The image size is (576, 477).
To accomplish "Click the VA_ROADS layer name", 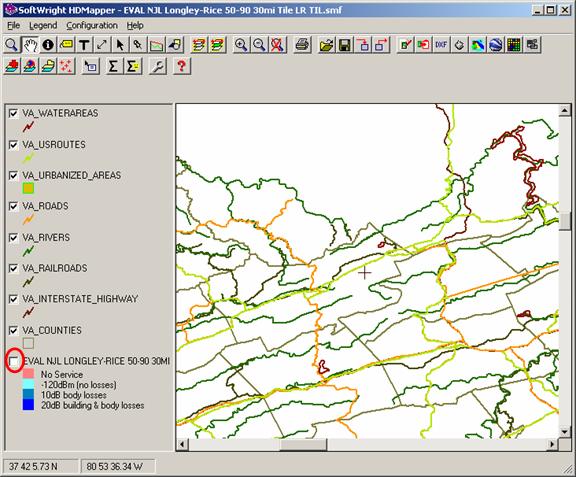I will 46,206.
